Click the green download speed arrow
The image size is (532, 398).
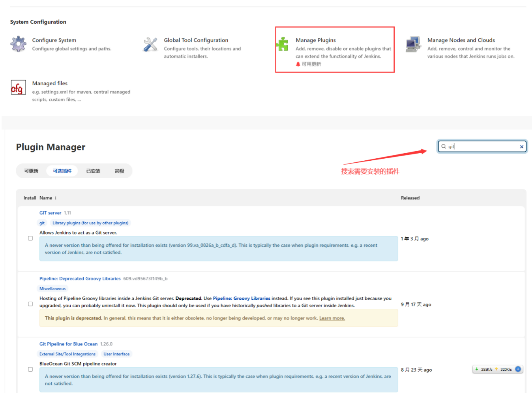pos(477,369)
